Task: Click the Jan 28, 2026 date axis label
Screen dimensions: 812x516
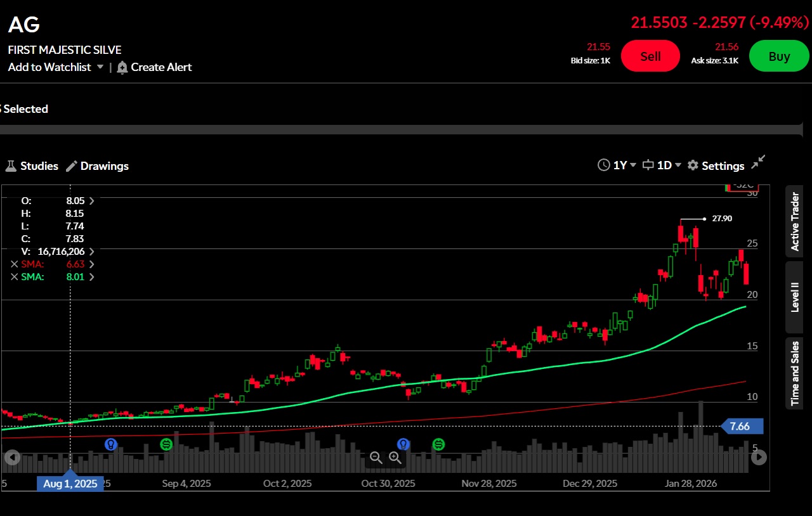Action: pos(691,484)
